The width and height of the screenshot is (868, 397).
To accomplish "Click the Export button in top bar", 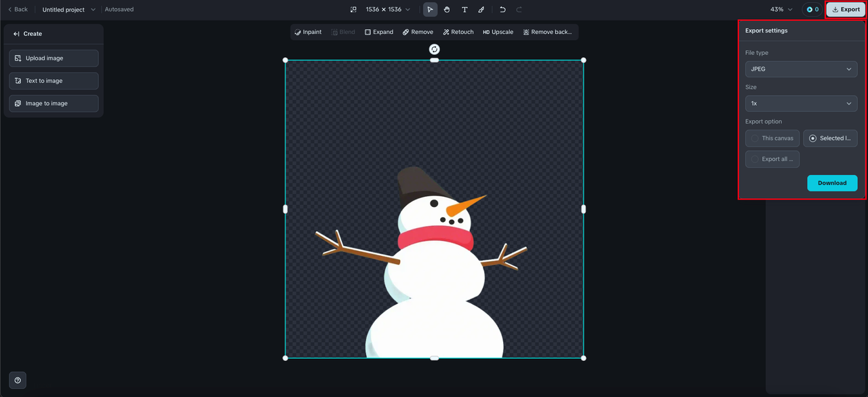I will (846, 10).
